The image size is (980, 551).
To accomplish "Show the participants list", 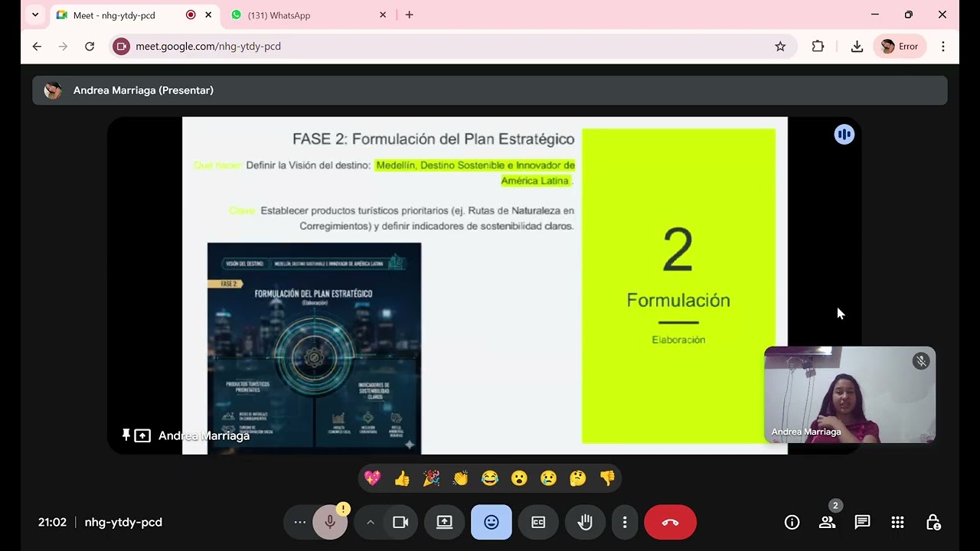I will [x=827, y=522].
